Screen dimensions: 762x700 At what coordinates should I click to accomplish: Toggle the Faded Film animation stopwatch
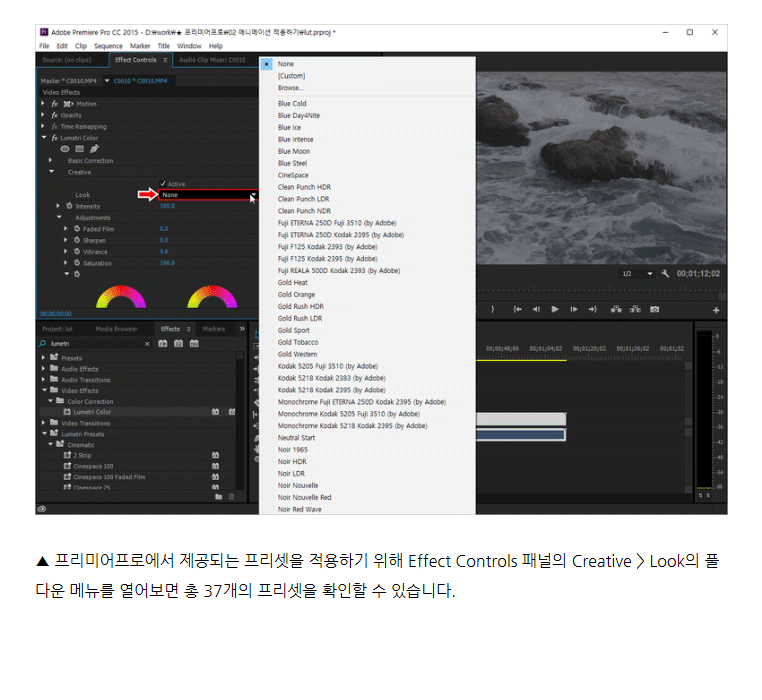tap(77, 228)
